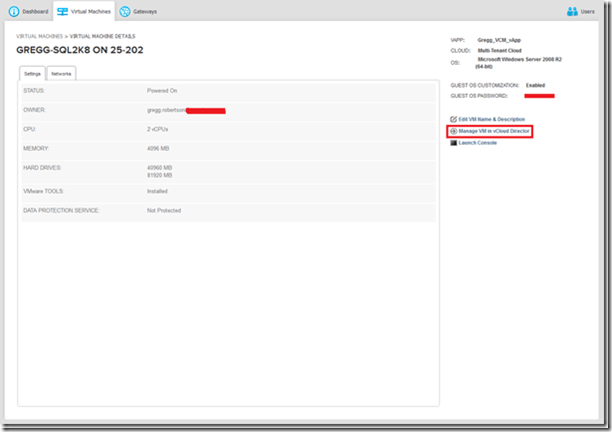The image size is (612, 432).
Task: Click the console icon beside Launch Console
Action: (454, 143)
